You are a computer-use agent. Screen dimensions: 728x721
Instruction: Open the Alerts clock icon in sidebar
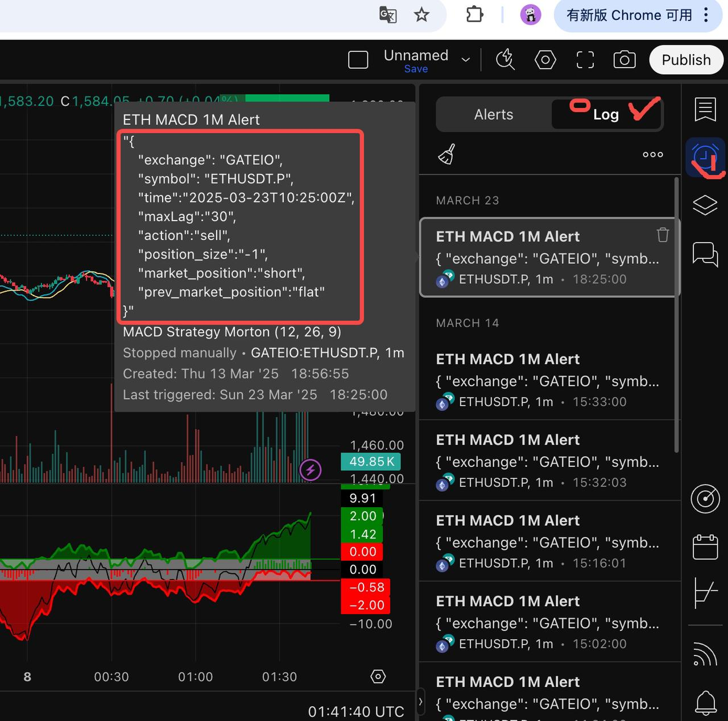[x=705, y=158]
